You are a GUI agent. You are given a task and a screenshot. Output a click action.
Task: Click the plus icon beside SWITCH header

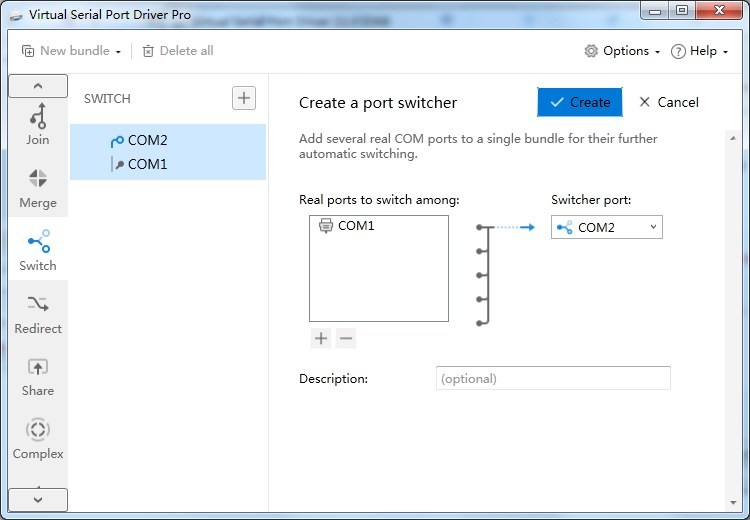coord(244,98)
